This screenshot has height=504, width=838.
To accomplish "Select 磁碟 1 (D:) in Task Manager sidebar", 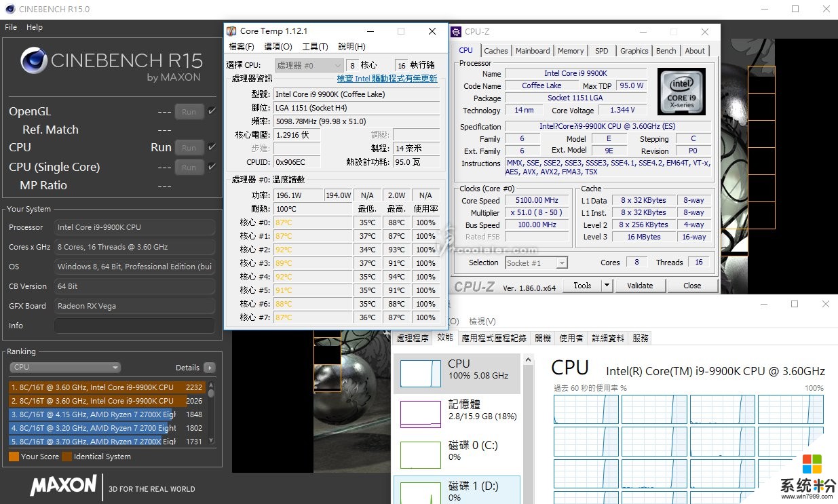I will click(x=457, y=488).
